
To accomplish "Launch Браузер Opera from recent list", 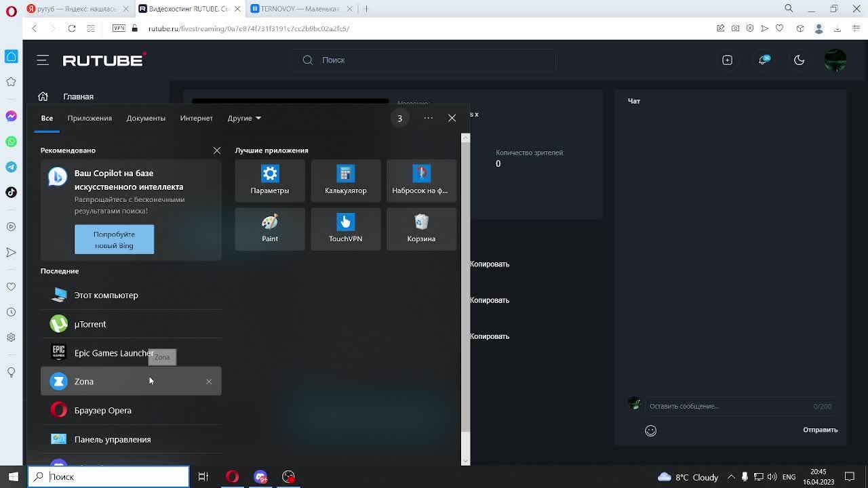I will 131,410.
